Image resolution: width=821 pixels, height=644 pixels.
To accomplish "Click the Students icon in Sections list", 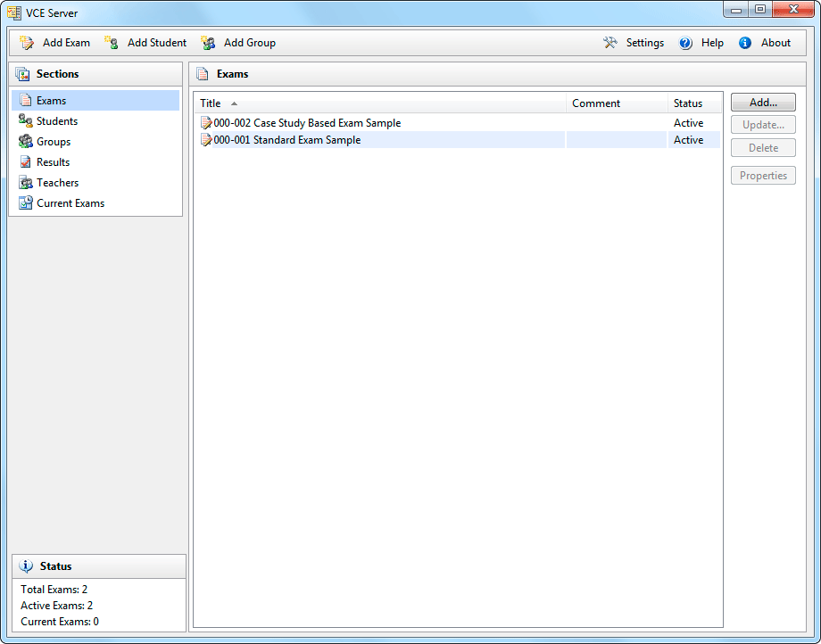I will tap(25, 120).
